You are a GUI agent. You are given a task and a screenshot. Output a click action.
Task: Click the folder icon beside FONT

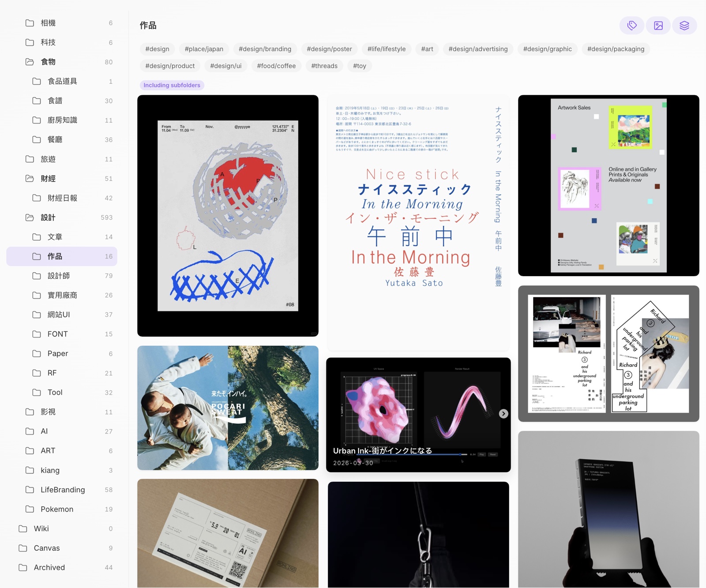37,334
